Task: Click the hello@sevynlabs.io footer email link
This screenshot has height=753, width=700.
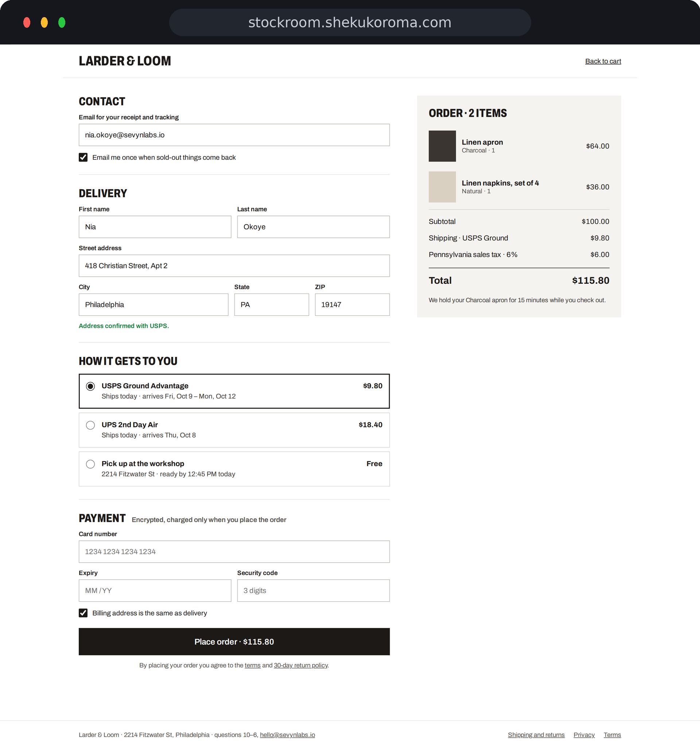Action: tap(288, 735)
